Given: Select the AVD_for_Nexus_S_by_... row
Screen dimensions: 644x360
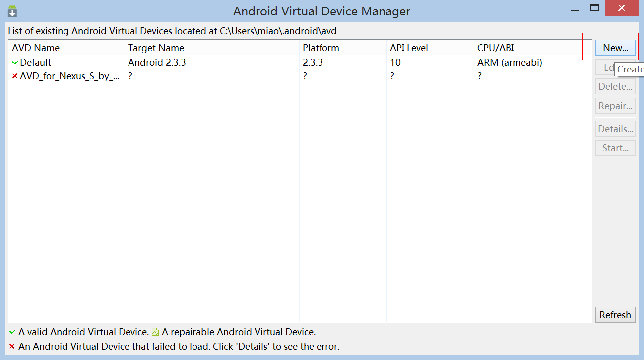Looking at the screenshot, I should coord(300,76).
